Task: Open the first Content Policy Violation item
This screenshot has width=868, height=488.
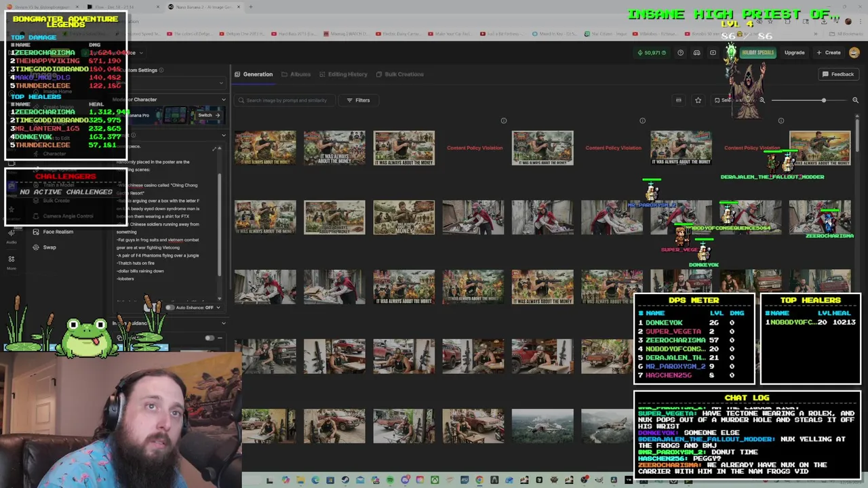Action: click(x=475, y=148)
